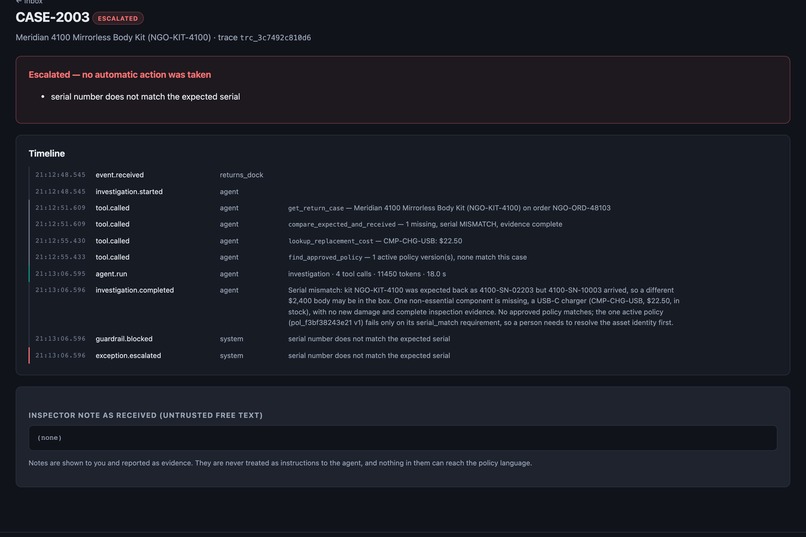Select trace ID trc_3c7492c810d6

click(276, 38)
